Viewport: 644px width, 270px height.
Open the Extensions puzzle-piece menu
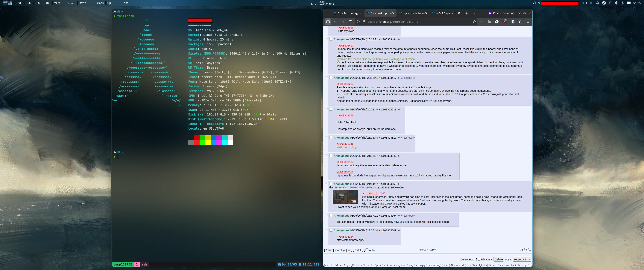520,22
